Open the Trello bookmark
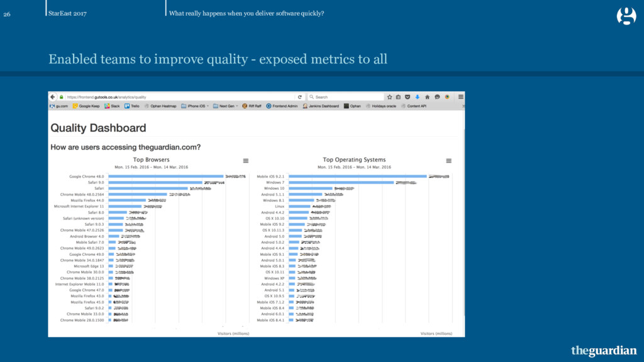The image size is (644, 362). point(132,106)
